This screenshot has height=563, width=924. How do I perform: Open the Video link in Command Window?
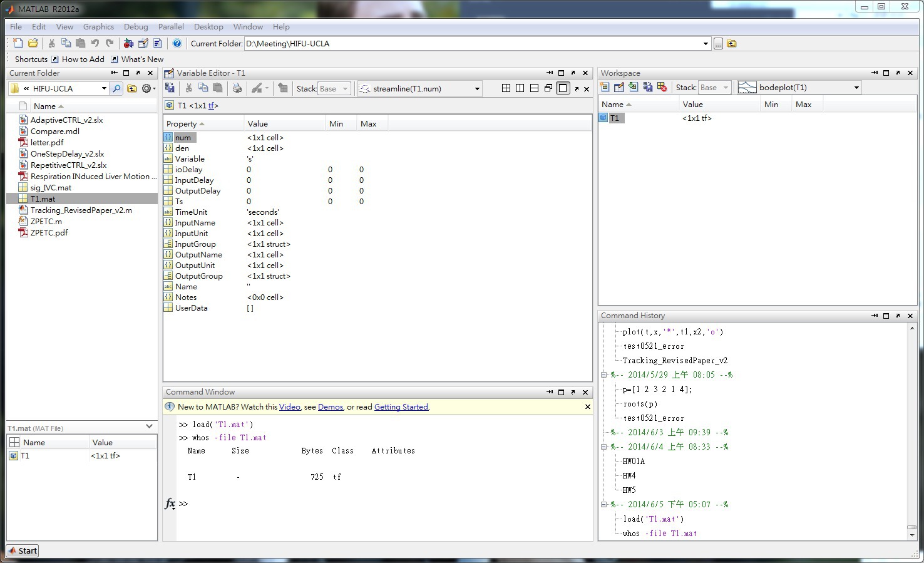click(289, 407)
